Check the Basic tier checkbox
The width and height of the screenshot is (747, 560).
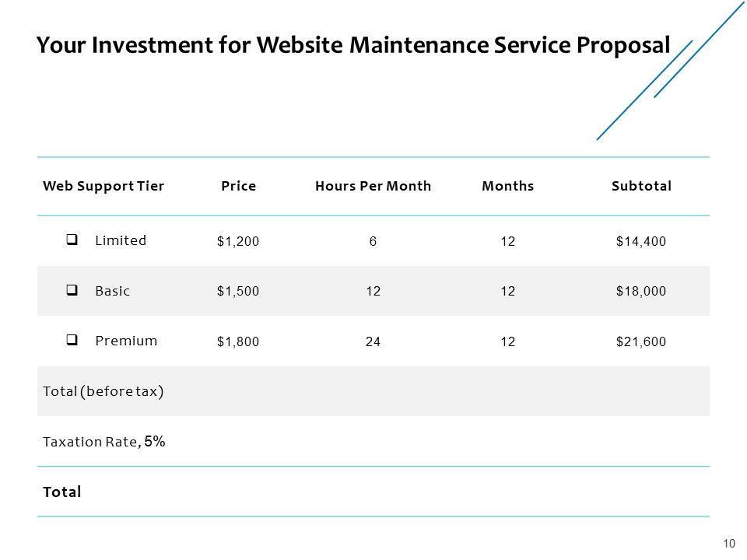pos(72,291)
